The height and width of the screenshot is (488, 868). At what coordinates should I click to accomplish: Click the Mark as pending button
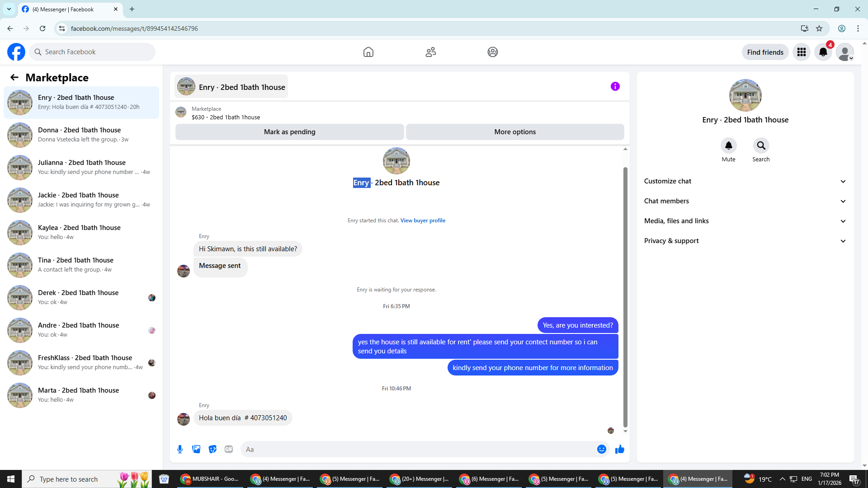(289, 132)
